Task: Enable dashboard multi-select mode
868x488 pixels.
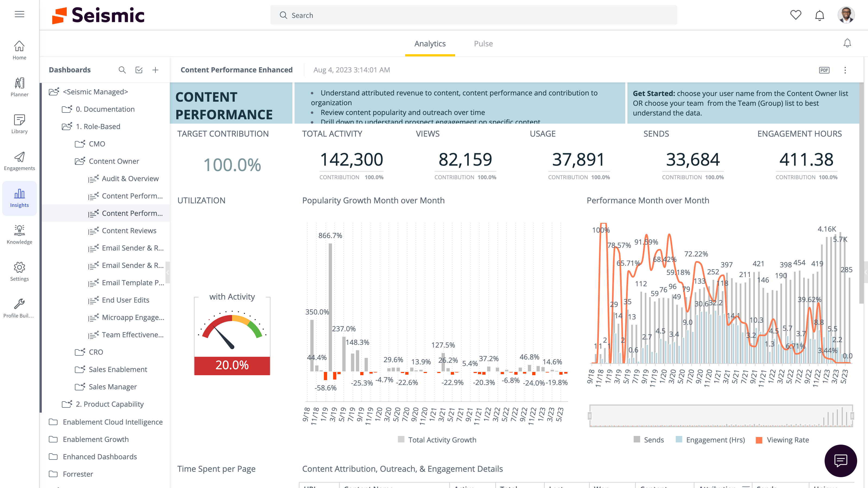Action: [139, 70]
